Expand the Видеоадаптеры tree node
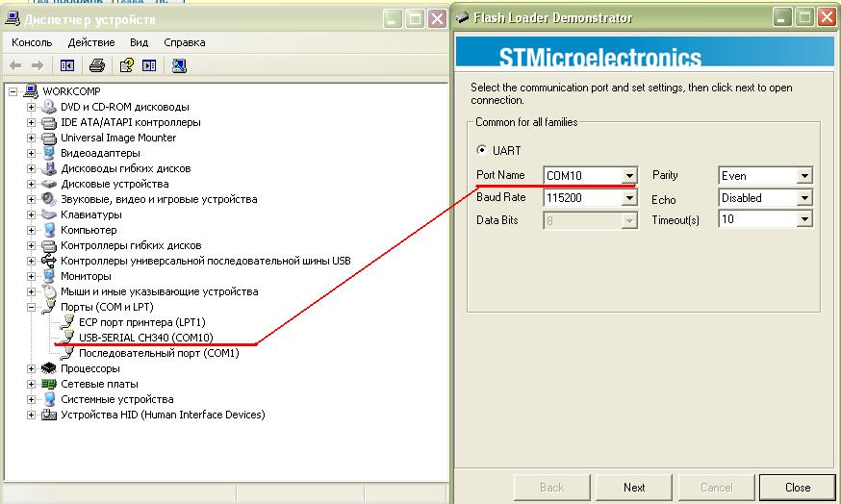Screen dimensions: 841x504 click(32, 153)
